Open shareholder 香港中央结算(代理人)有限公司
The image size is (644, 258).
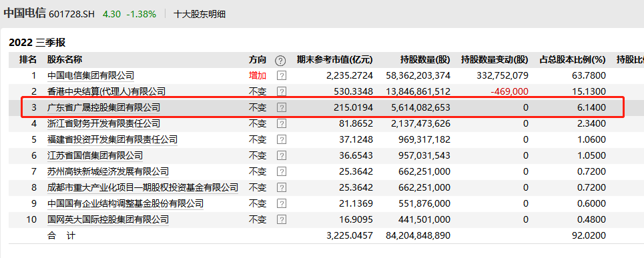pos(106,91)
